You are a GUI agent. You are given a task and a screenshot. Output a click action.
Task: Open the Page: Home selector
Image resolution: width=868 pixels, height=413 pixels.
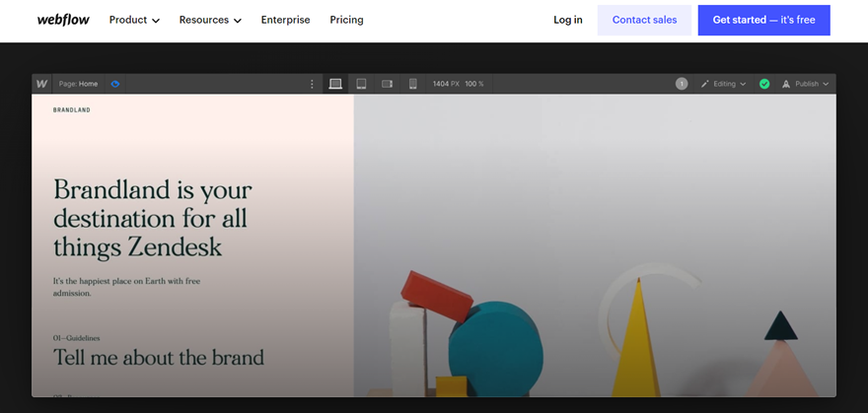point(79,84)
